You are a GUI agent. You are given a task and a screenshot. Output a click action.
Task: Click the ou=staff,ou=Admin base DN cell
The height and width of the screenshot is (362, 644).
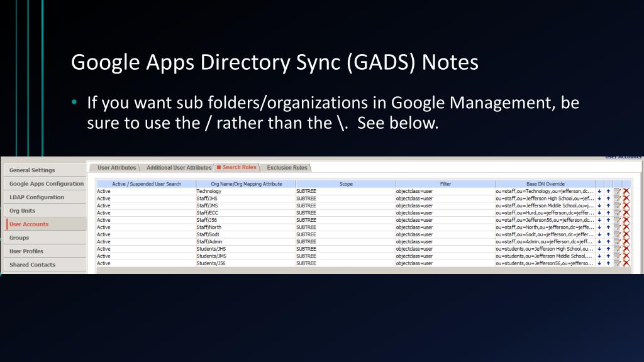point(545,242)
